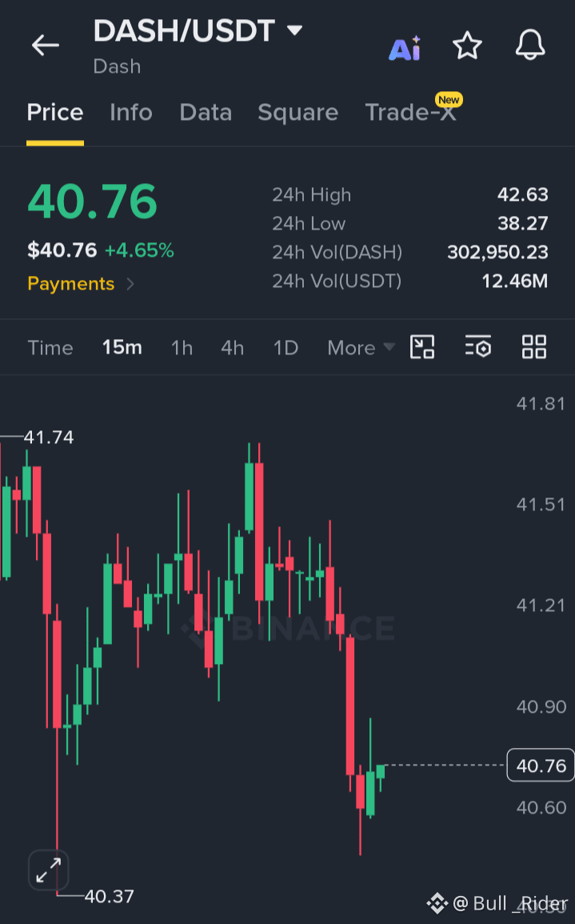
Task: Tap the 24h High value 42.63
Action: [522, 194]
